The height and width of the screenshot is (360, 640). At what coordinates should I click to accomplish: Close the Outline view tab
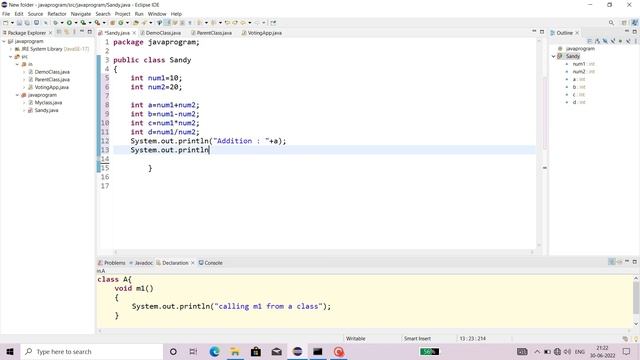(577, 33)
